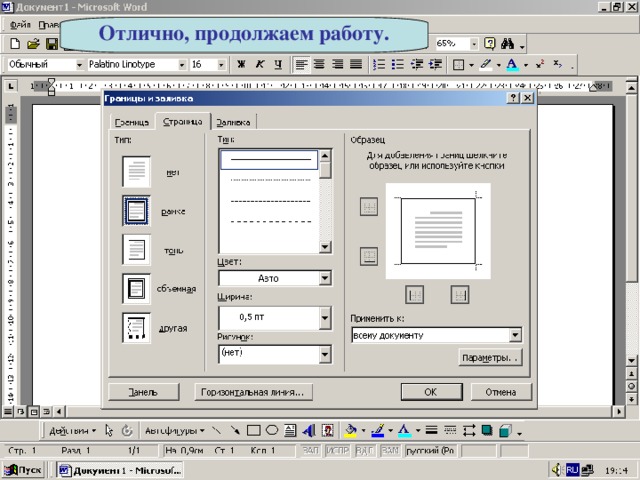Switch to the Граница tab
Viewport: 640px width, 480px height.
pyautogui.click(x=131, y=122)
